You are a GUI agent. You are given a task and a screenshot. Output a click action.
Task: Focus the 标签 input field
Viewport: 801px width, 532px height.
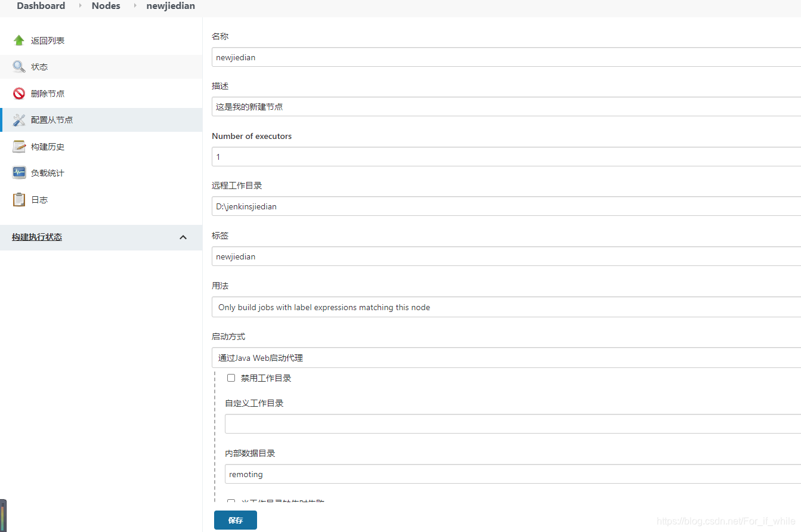[506, 256]
